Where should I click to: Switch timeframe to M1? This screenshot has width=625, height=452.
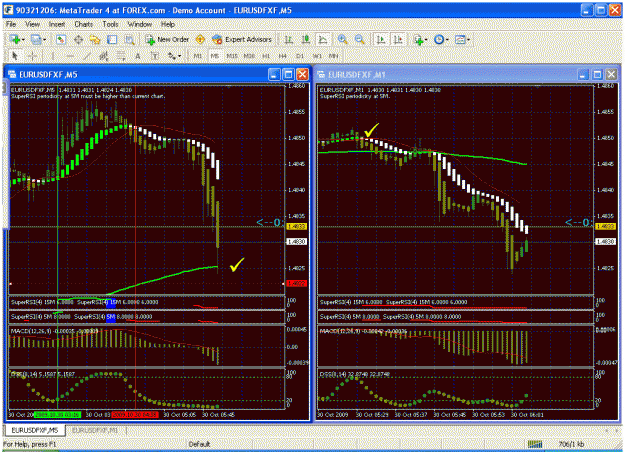pos(198,56)
